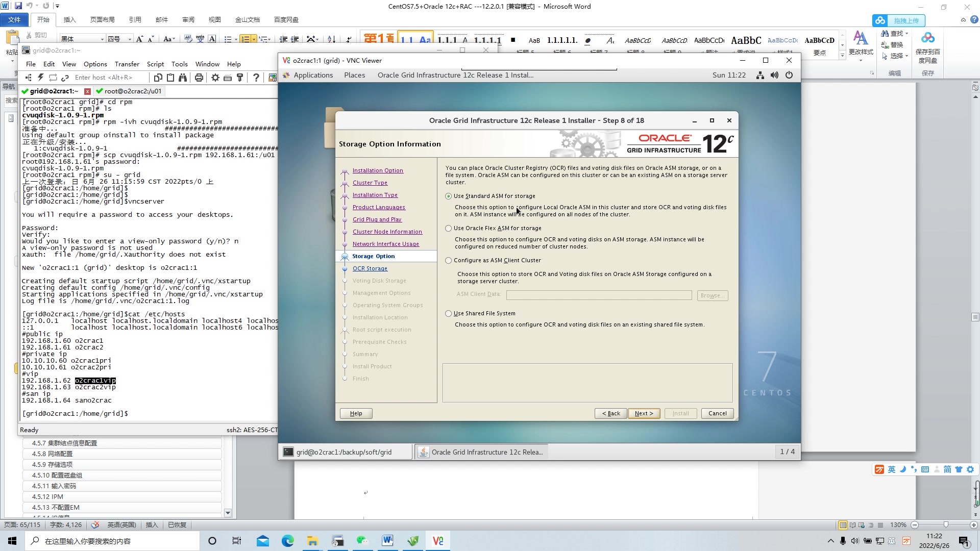Open SecureCRT File menu
Viewport: 980px width, 551px height.
pyautogui.click(x=31, y=64)
